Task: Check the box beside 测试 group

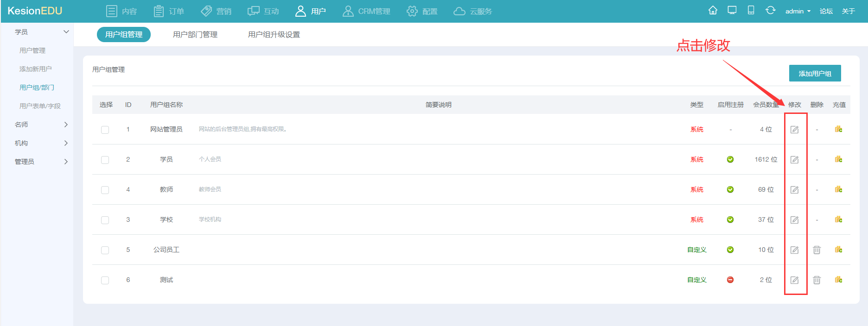Action: (105, 280)
